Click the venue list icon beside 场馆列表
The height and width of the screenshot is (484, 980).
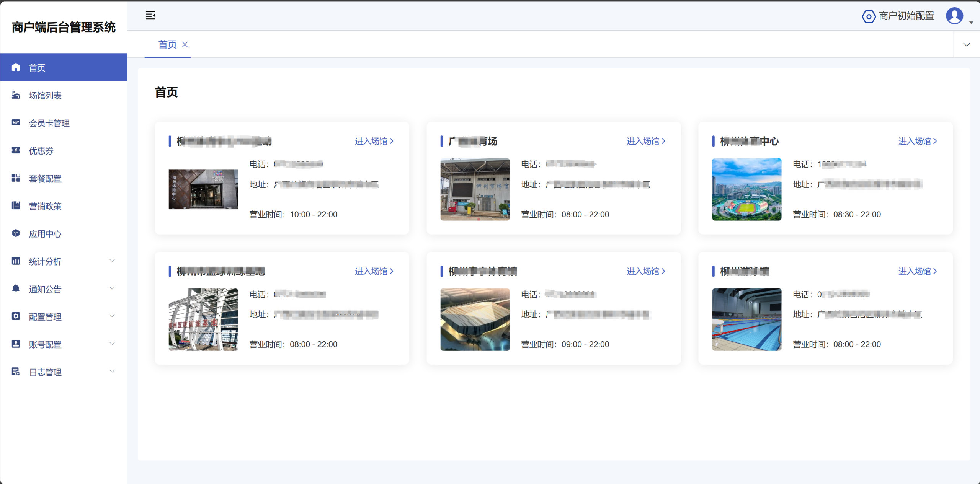[16, 95]
